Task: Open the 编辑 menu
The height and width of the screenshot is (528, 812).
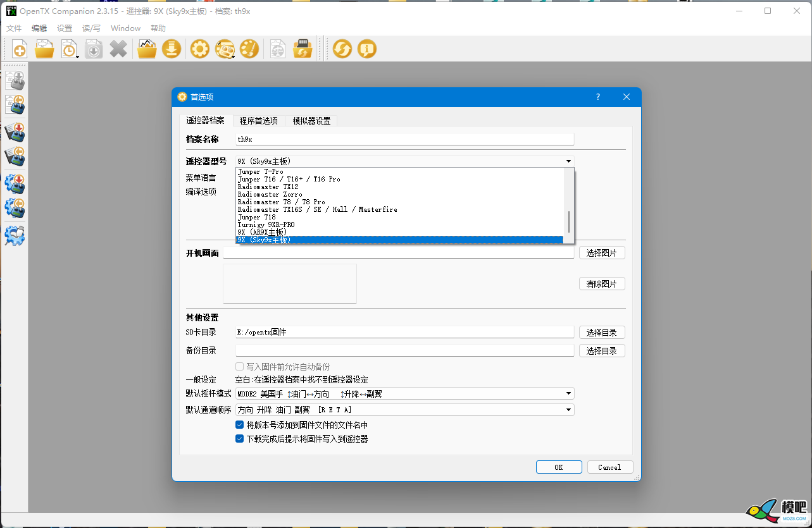Action: coord(39,28)
